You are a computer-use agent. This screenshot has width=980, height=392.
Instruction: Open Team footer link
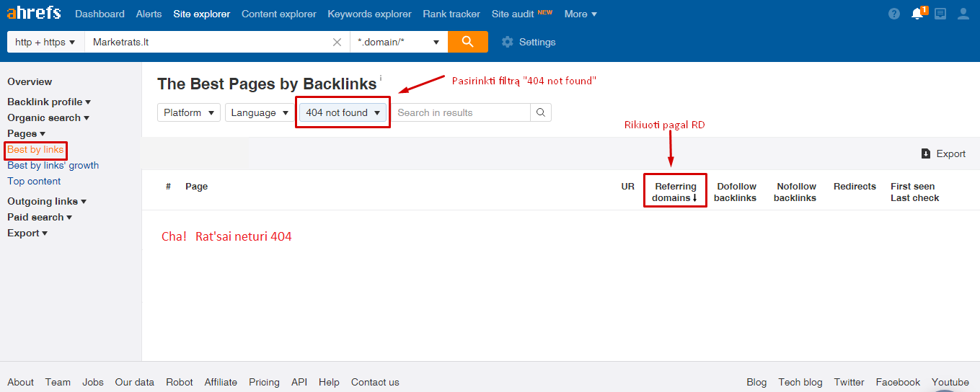click(x=58, y=382)
